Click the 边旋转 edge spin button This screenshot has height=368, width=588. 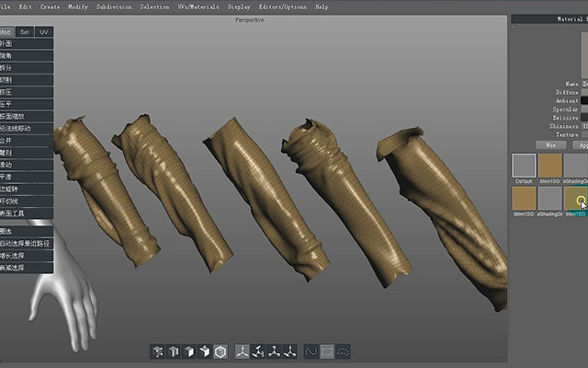tap(27, 189)
